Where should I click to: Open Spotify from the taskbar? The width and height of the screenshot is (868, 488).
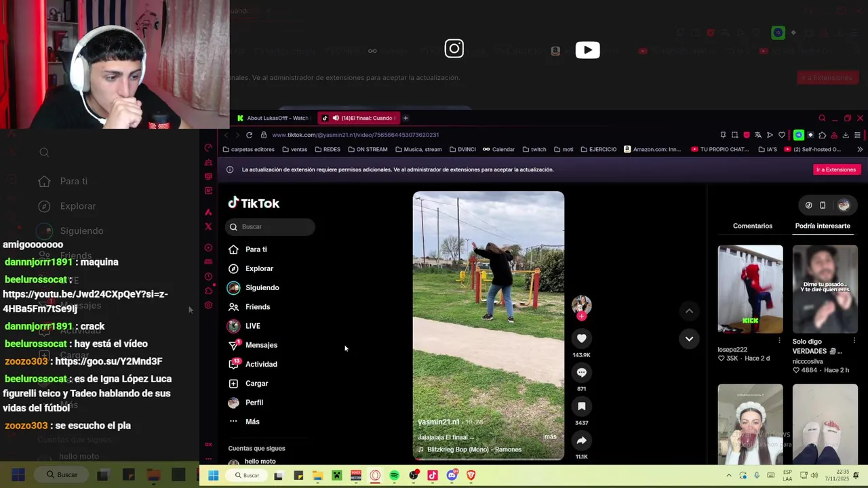pos(394,476)
